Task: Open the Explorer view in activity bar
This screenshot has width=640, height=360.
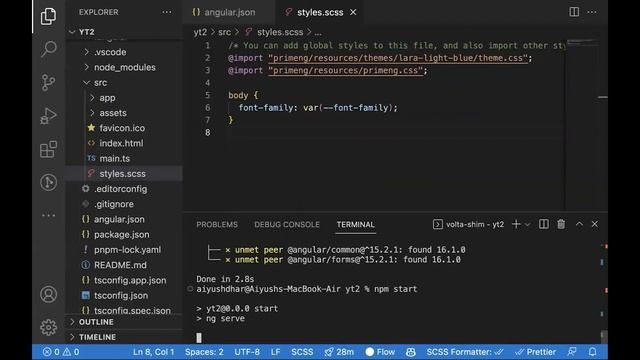Action: [48, 16]
